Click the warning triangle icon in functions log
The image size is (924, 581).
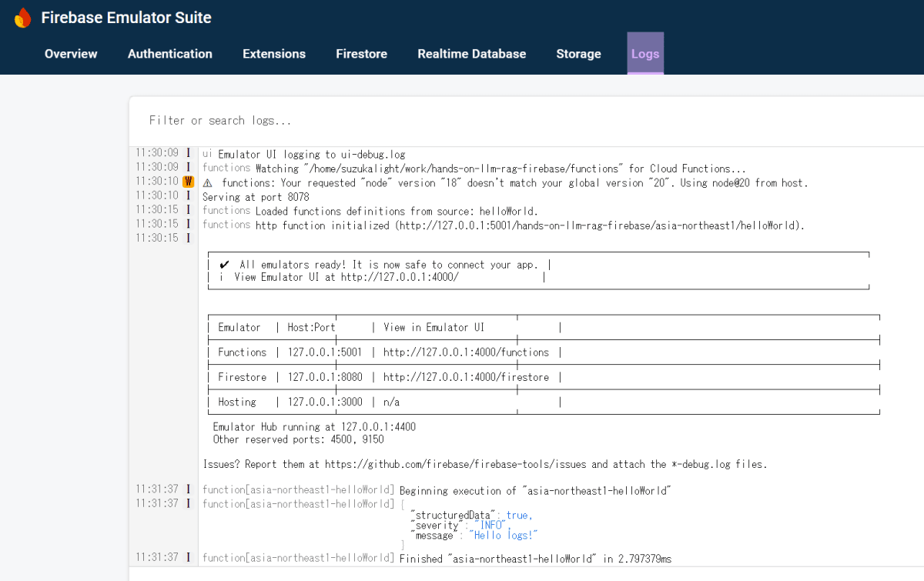[x=208, y=183]
